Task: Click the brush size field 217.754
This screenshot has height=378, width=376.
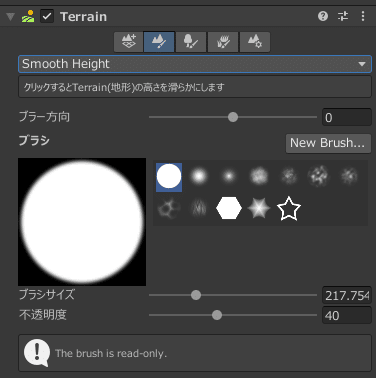Action: (347, 295)
